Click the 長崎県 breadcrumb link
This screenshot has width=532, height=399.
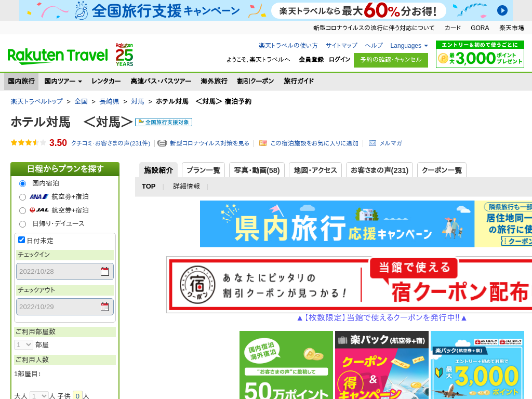point(109,101)
